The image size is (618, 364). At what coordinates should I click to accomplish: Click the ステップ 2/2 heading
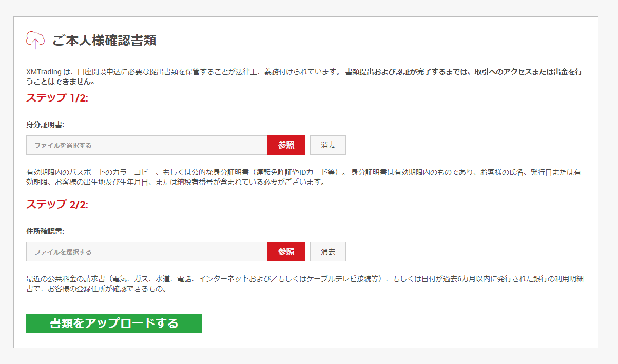(x=57, y=205)
